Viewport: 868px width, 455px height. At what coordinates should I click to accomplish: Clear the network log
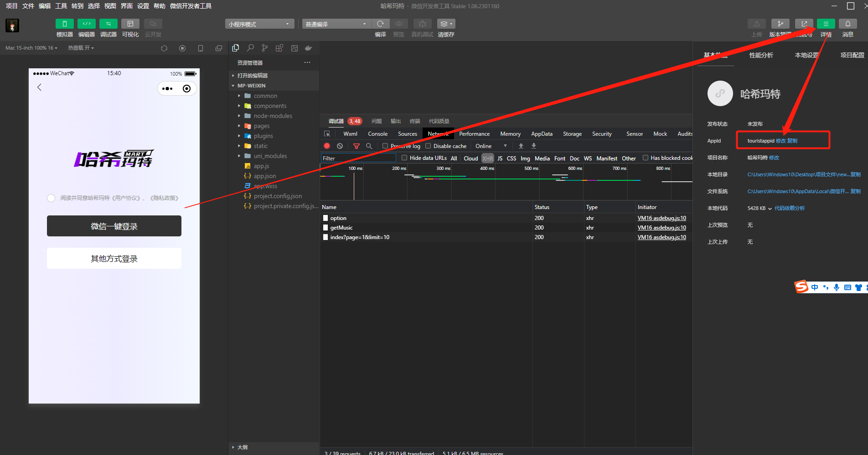(340, 146)
